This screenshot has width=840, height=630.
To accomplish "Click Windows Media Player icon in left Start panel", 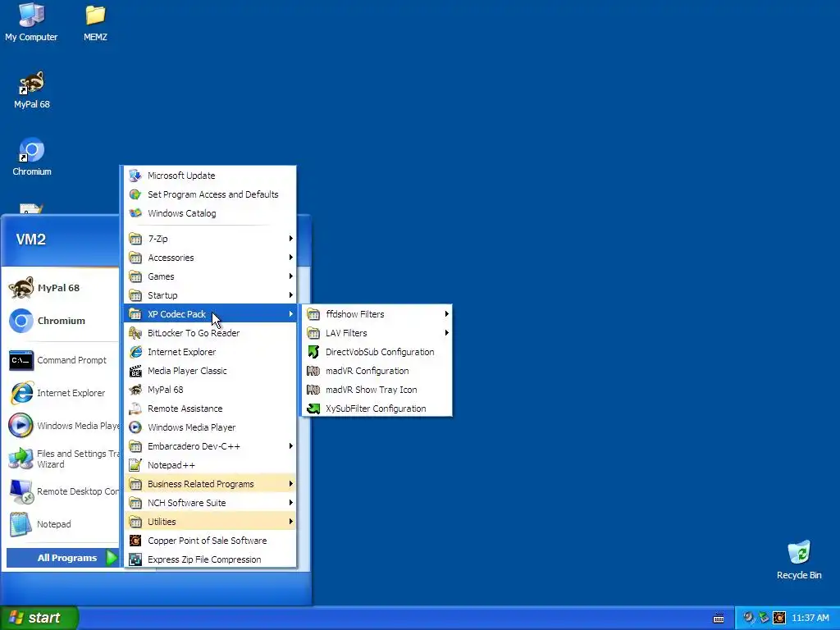I will pyautogui.click(x=21, y=426).
